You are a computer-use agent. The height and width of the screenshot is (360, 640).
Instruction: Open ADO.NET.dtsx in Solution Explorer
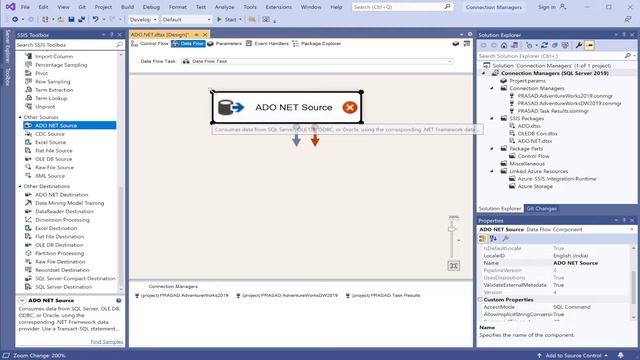tap(535, 141)
